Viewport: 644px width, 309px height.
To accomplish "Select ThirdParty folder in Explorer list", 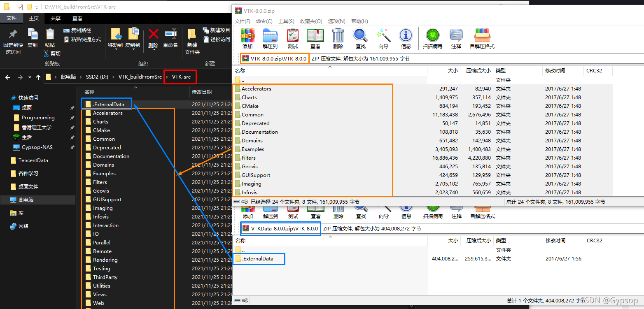I will (105, 277).
